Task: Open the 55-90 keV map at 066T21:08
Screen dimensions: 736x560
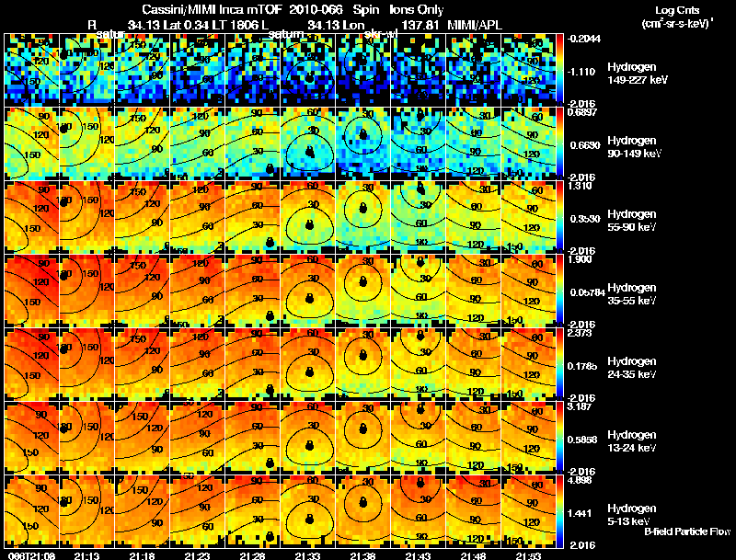Action: 31,217
